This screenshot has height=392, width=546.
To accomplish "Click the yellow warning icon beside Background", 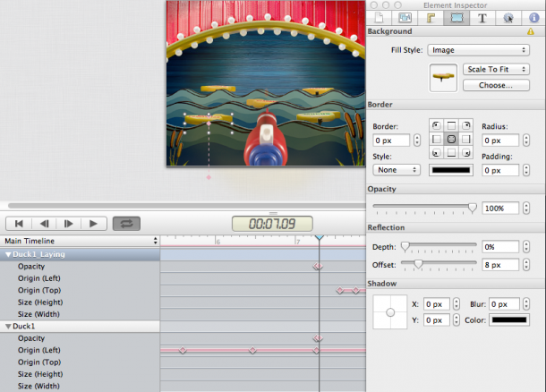I will (531, 31).
